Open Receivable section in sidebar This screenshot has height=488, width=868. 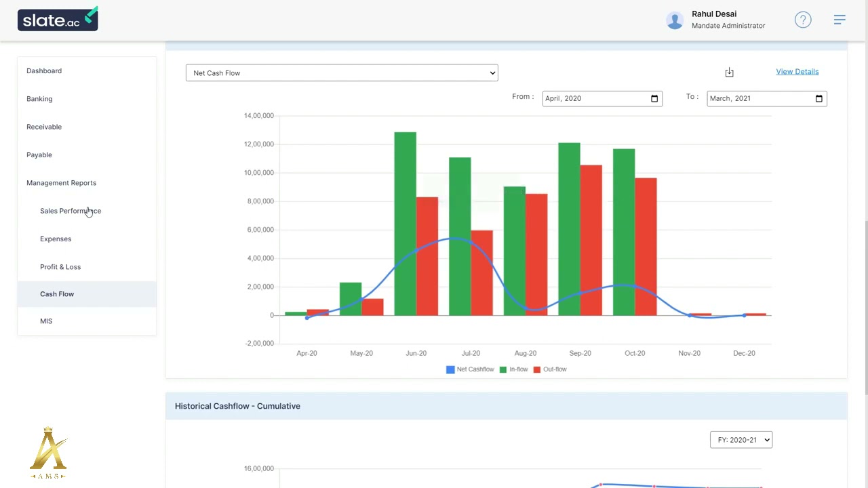pyautogui.click(x=44, y=127)
